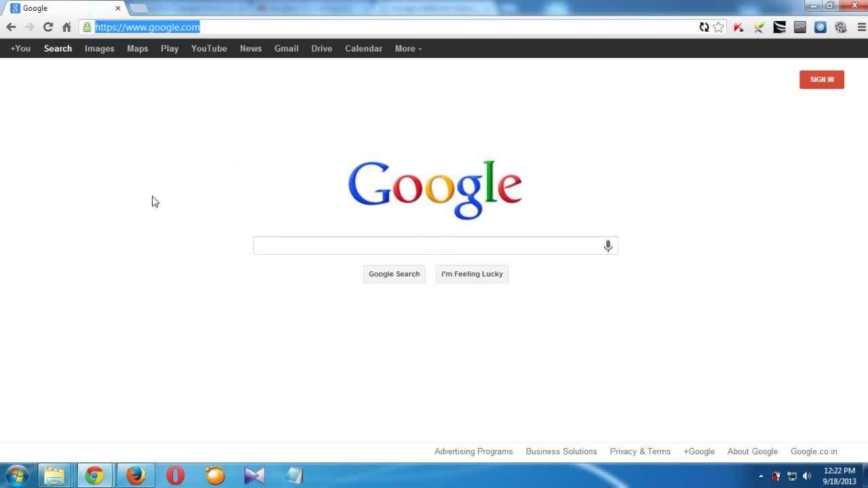The image size is (868, 488).
Task: Click the red SIGN IN button
Action: pyautogui.click(x=822, y=80)
